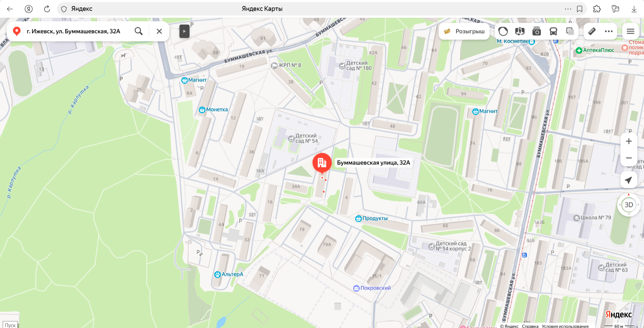Expand the collapsed side panel arrow
644x328 pixels.
pyautogui.click(x=184, y=31)
